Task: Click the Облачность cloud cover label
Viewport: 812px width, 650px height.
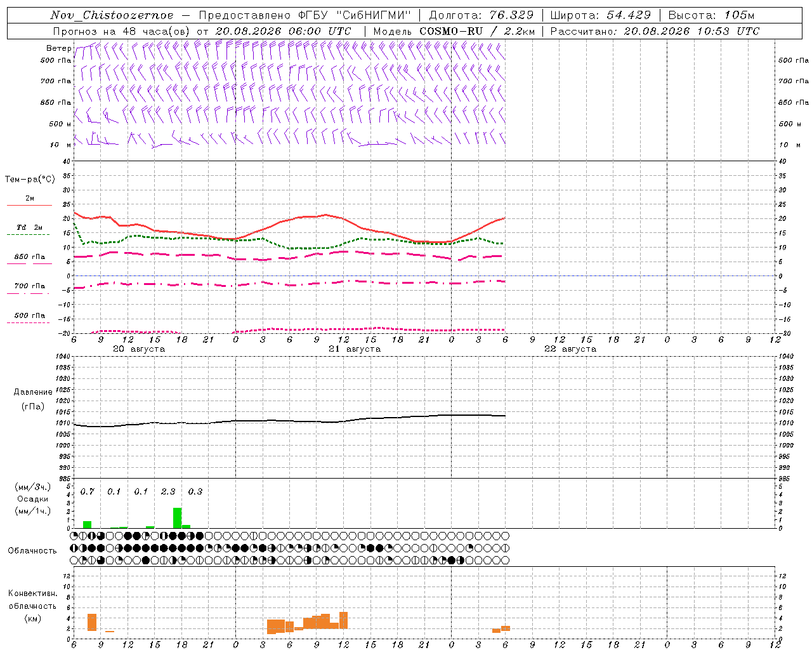Action: tap(32, 550)
